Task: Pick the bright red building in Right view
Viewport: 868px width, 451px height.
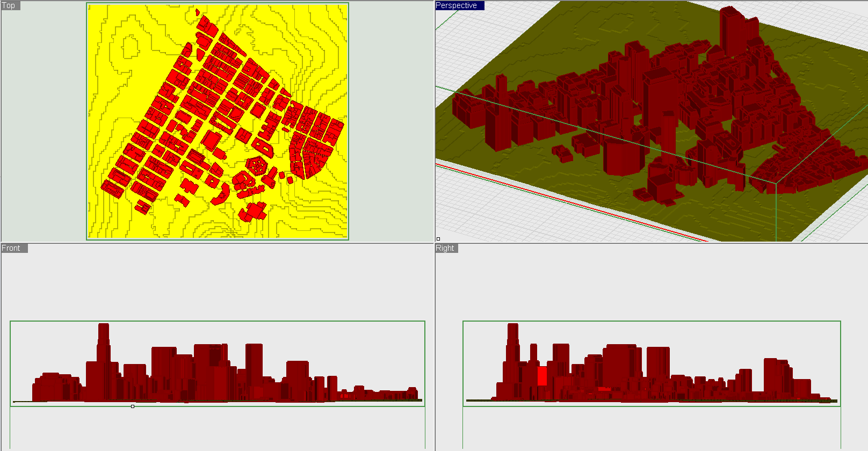Action: (x=542, y=376)
